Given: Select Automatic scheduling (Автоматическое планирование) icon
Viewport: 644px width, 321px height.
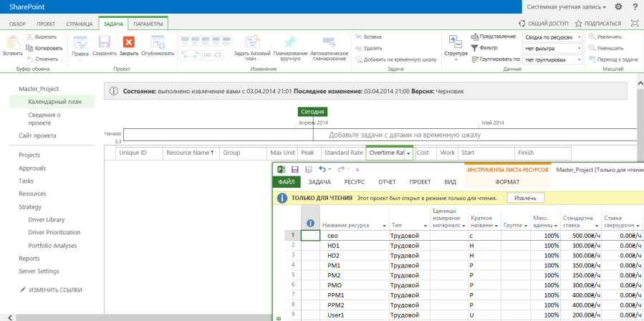Looking at the screenshot, I should coord(330,42).
